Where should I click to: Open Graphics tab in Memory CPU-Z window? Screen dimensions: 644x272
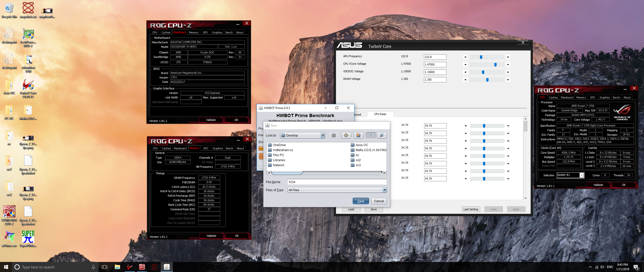[218, 148]
